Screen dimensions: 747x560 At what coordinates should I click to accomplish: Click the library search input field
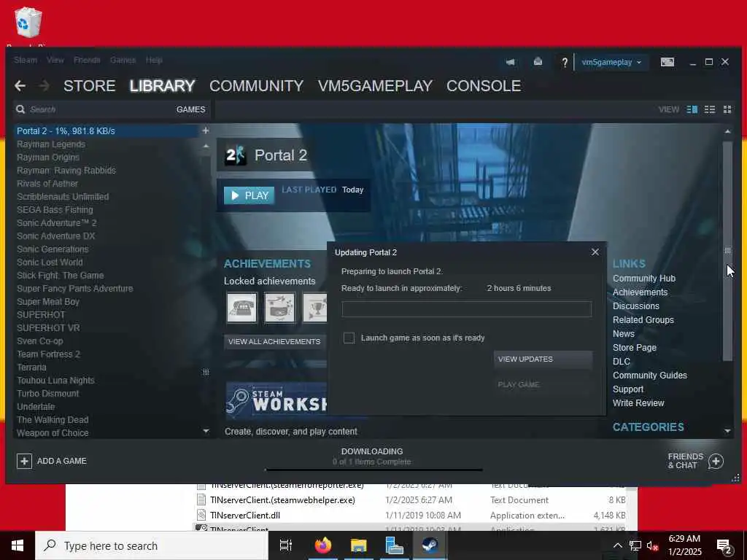click(100, 109)
